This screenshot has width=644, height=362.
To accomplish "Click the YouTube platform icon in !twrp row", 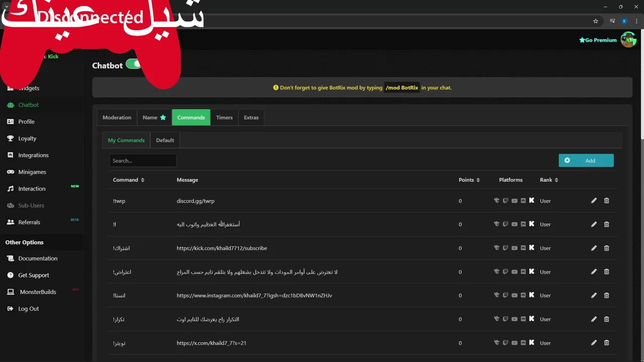I will [x=514, y=201].
